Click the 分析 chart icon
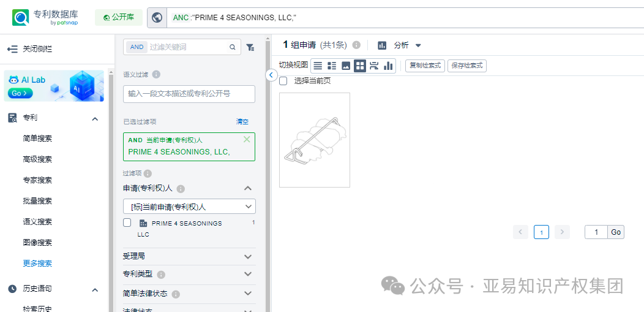 [x=382, y=45]
